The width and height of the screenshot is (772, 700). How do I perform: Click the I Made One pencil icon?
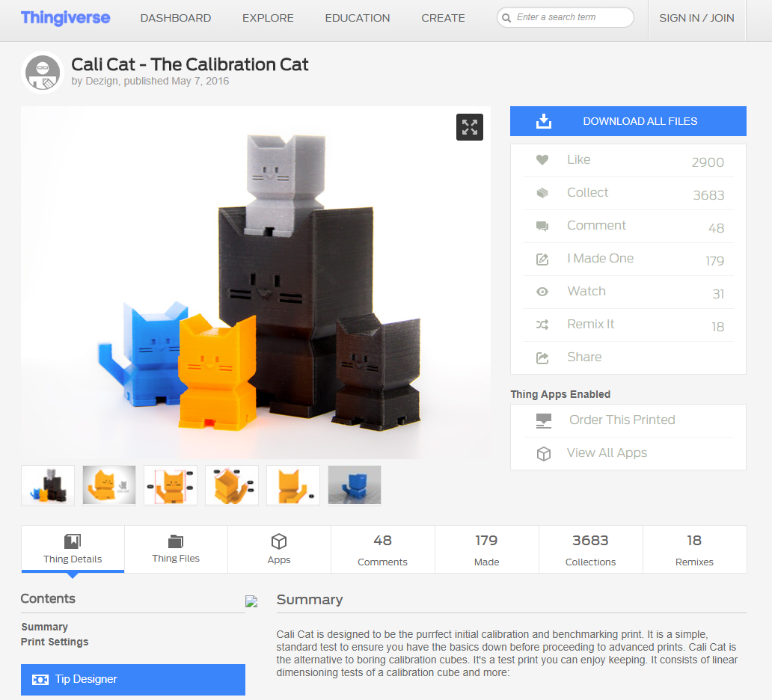coord(542,259)
